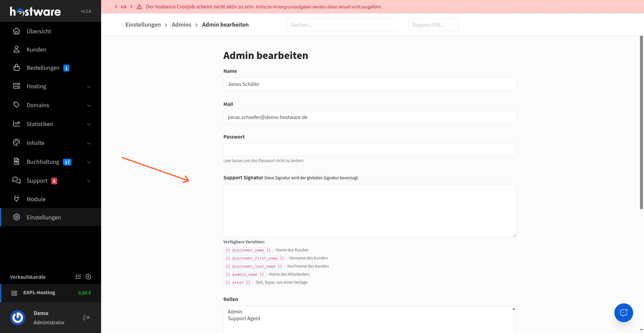This screenshot has height=333, width=644.
Task: Click the Bestellungen badge showing 1
Action: (x=66, y=68)
